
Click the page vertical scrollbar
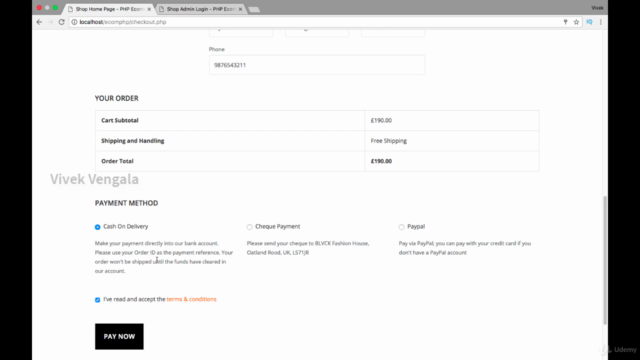coord(605,260)
